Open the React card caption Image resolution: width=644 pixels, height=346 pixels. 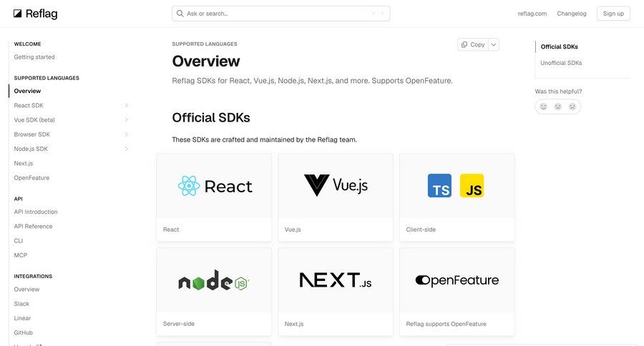click(x=171, y=229)
